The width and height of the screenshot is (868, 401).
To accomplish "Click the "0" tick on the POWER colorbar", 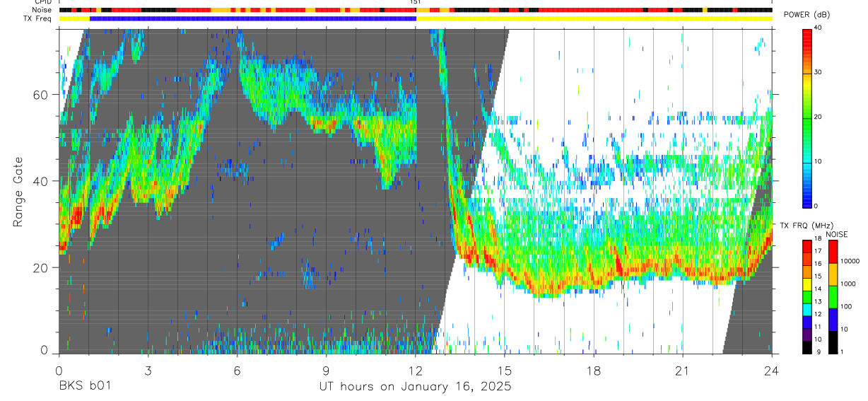I will coord(816,206).
